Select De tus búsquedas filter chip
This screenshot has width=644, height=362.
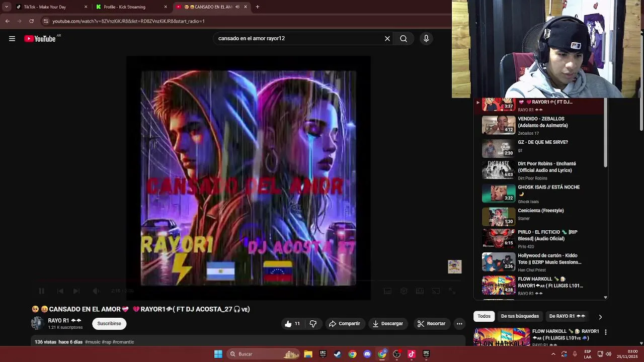[x=520, y=316]
